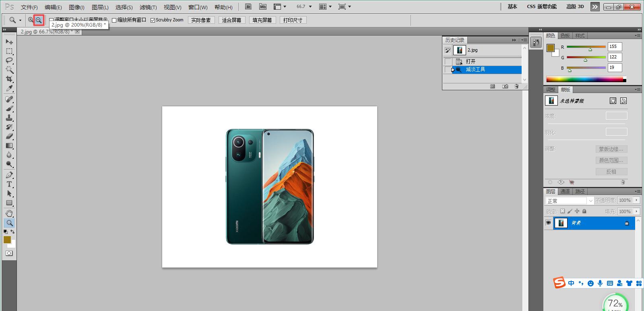Delete current history state trash icon
The height and width of the screenshot is (311, 644).
click(x=516, y=86)
